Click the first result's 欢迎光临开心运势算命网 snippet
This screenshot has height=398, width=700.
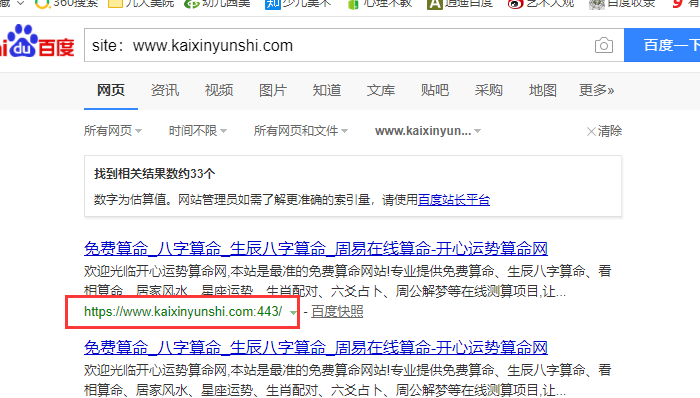tap(347, 281)
